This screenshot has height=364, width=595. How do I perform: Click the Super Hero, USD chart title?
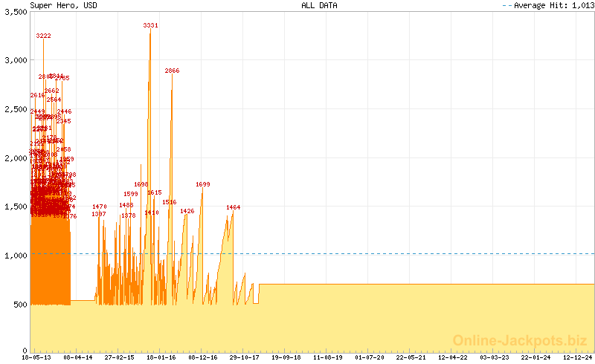[x=63, y=5]
